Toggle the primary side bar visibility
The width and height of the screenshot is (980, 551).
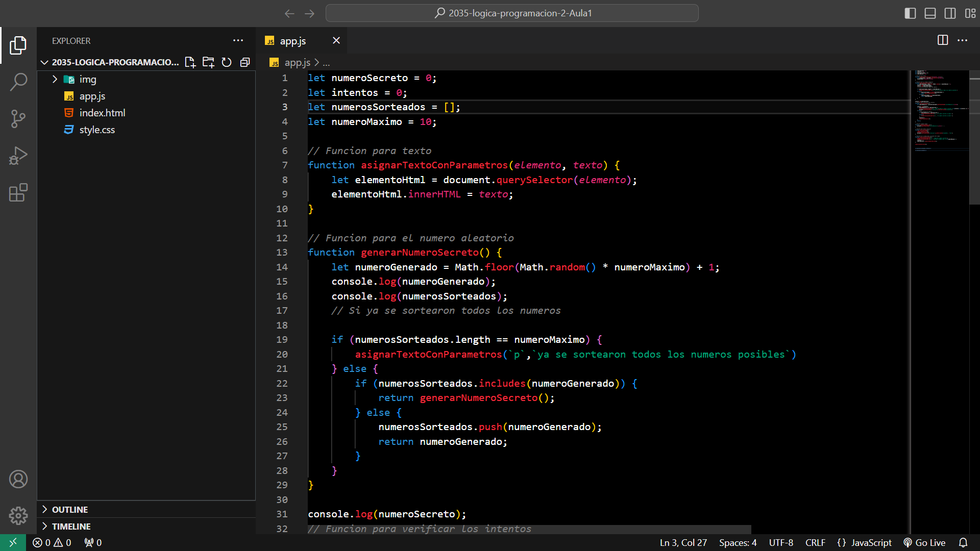pyautogui.click(x=910, y=13)
